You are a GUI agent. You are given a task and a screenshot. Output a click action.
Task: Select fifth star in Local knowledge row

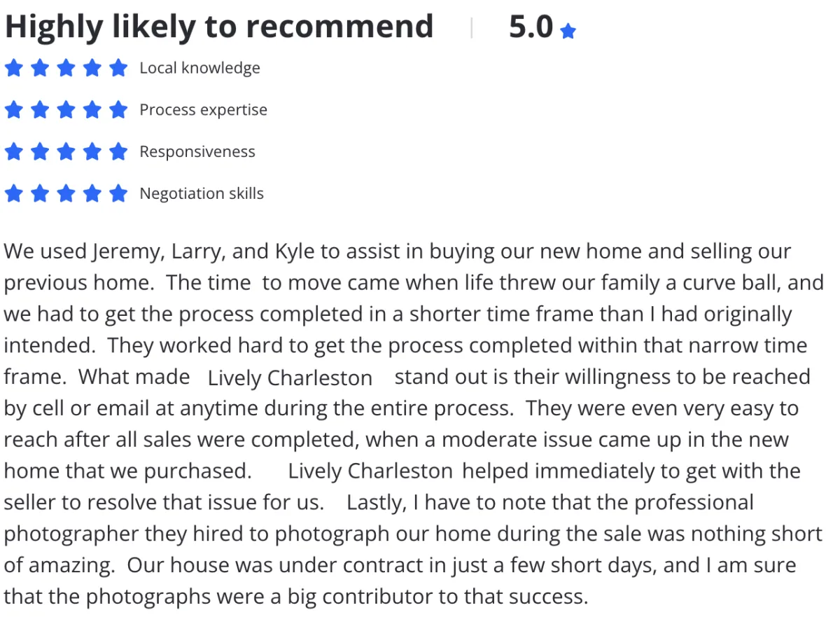click(119, 68)
